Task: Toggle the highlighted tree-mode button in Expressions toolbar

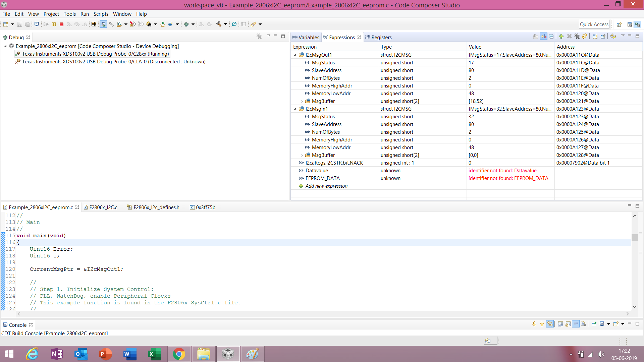Action: pos(543,37)
